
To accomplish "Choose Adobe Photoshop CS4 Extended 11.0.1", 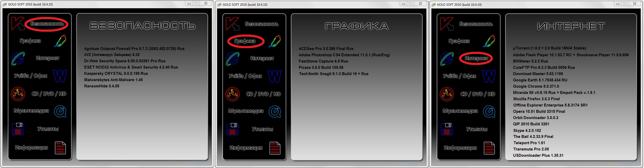I will [344, 55].
